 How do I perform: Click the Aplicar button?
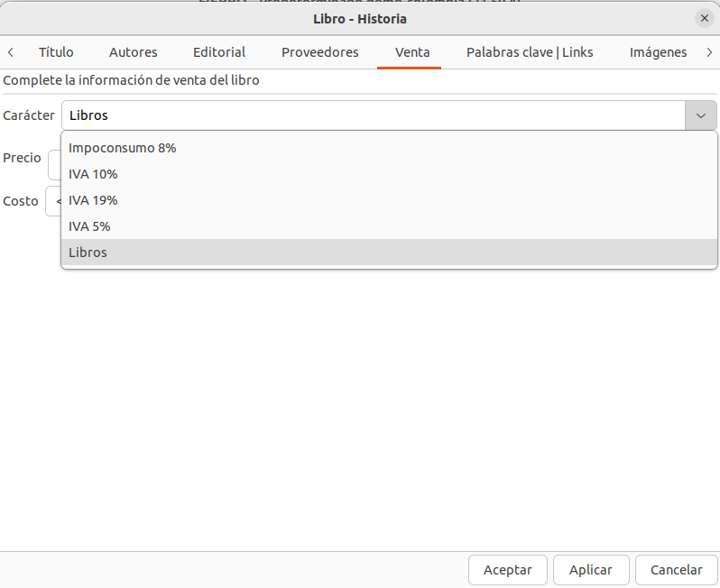click(x=591, y=570)
